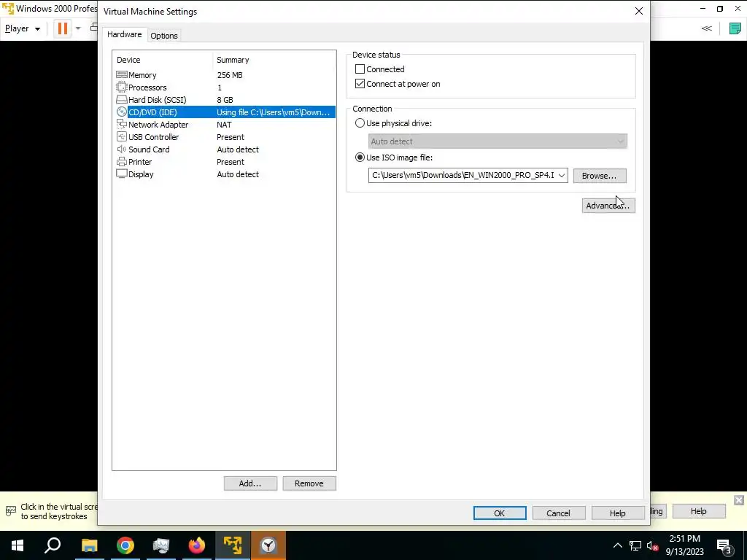
Task: Select the Sound Card speaker icon
Action: point(122,149)
